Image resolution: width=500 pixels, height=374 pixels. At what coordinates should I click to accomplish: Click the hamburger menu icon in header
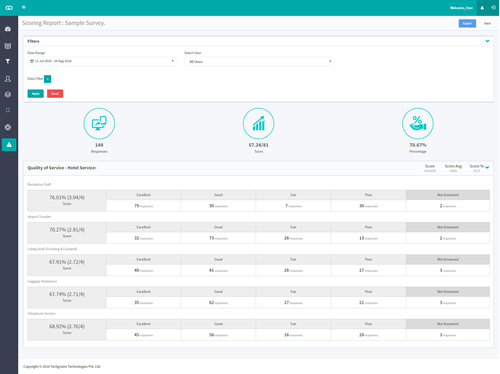coord(24,7)
